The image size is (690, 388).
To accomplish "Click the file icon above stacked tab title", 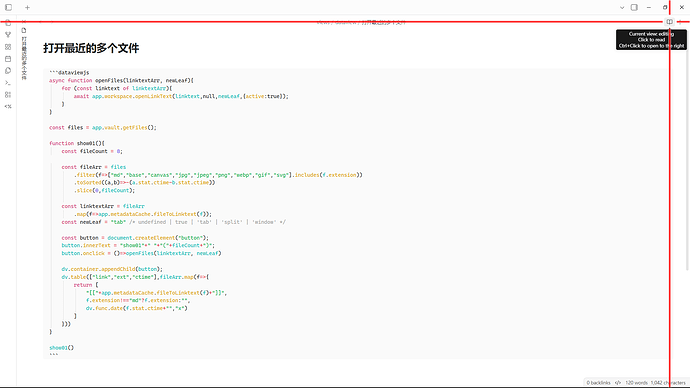I will click(x=24, y=30).
